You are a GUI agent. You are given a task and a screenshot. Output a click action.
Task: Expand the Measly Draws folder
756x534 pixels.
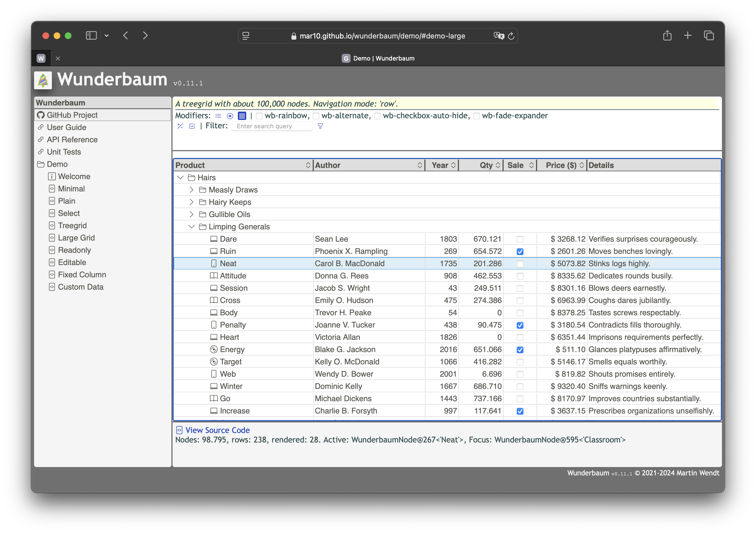(191, 190)
